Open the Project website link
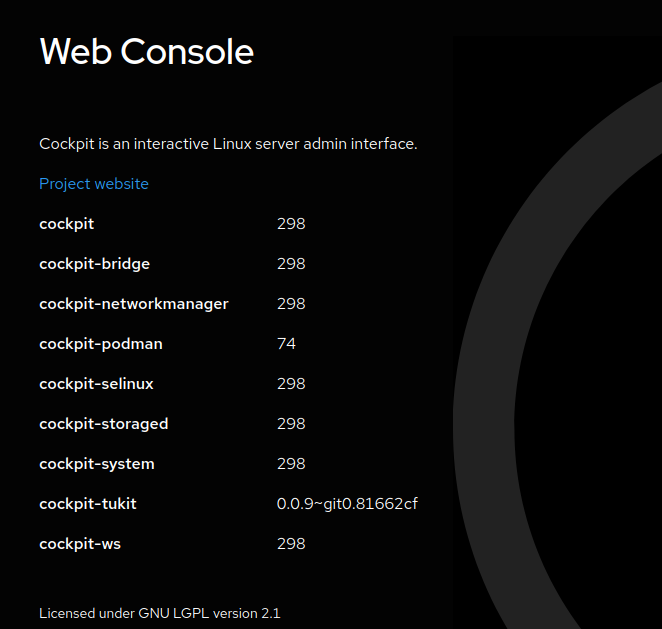Viewport: 662px width, 629px height. (x=94, y=184)
